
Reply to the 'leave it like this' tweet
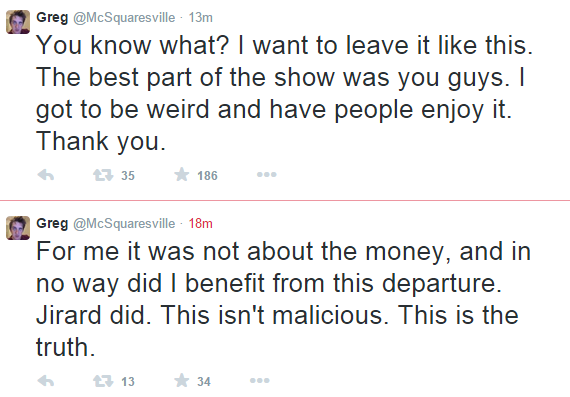point(46,175)
